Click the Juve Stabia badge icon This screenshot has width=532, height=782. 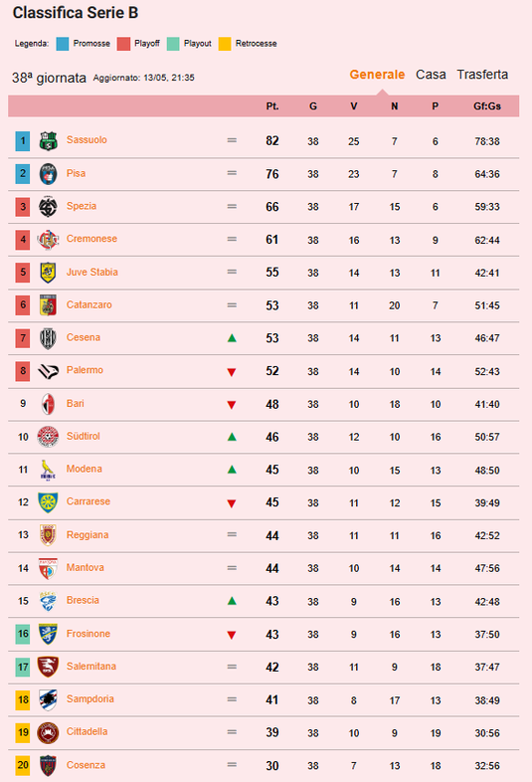[48, 273]
